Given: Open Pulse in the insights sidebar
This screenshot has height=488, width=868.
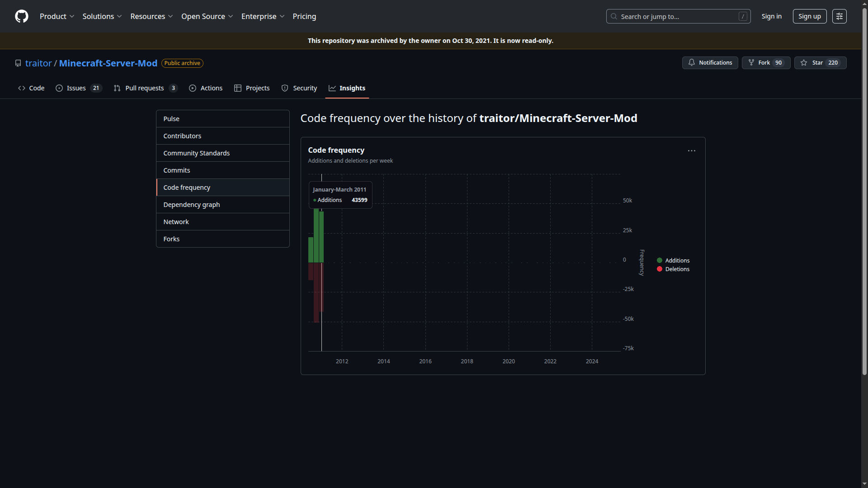Looking at the screenshot, I should [x=222, y=119].
